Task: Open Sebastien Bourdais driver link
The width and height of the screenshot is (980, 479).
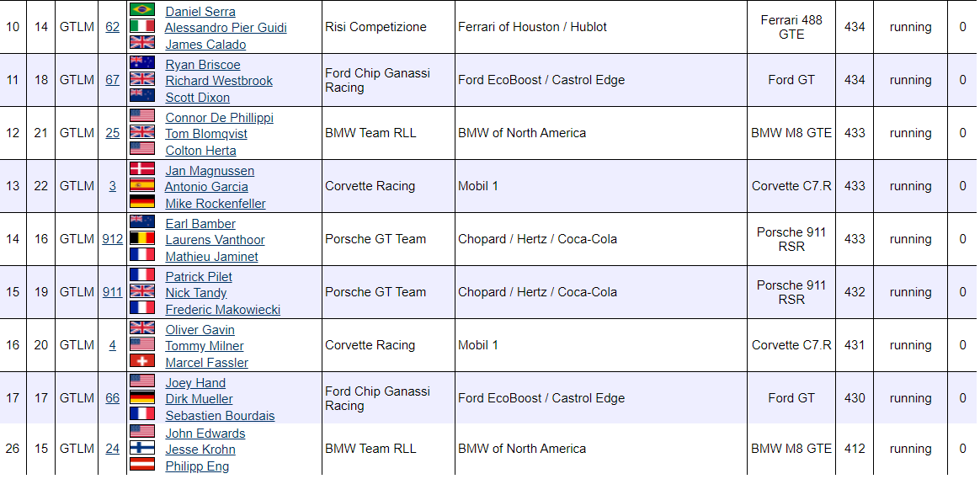Action: pyautogui.click(x=220, y=415)
